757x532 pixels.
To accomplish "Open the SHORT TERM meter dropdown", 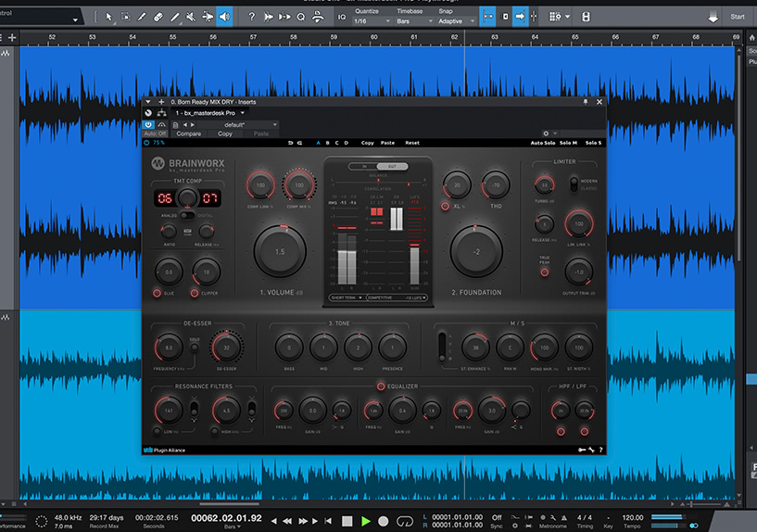I will pos(347,298).
